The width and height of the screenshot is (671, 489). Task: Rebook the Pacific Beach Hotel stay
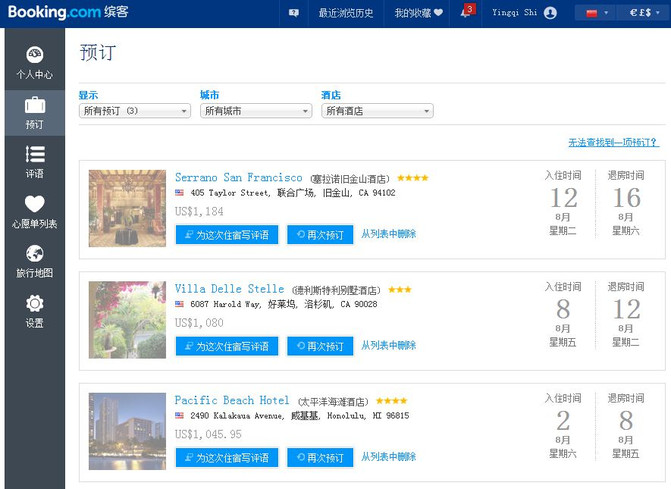tap(320, 457)
